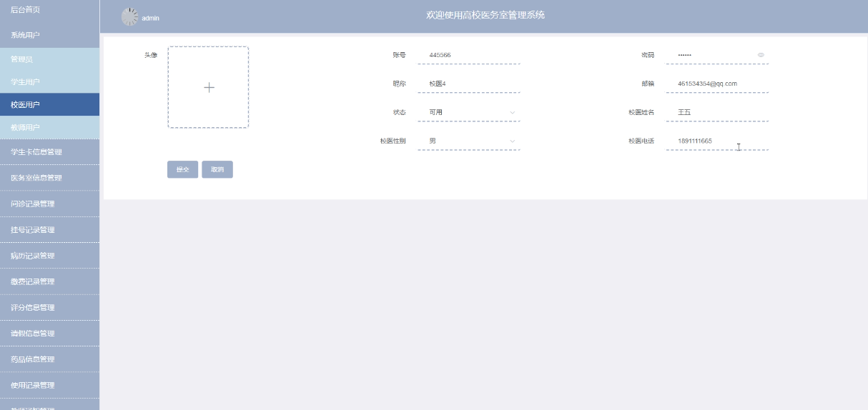
Task: Click the 邮箱 email field
Action: pos(717,84)
